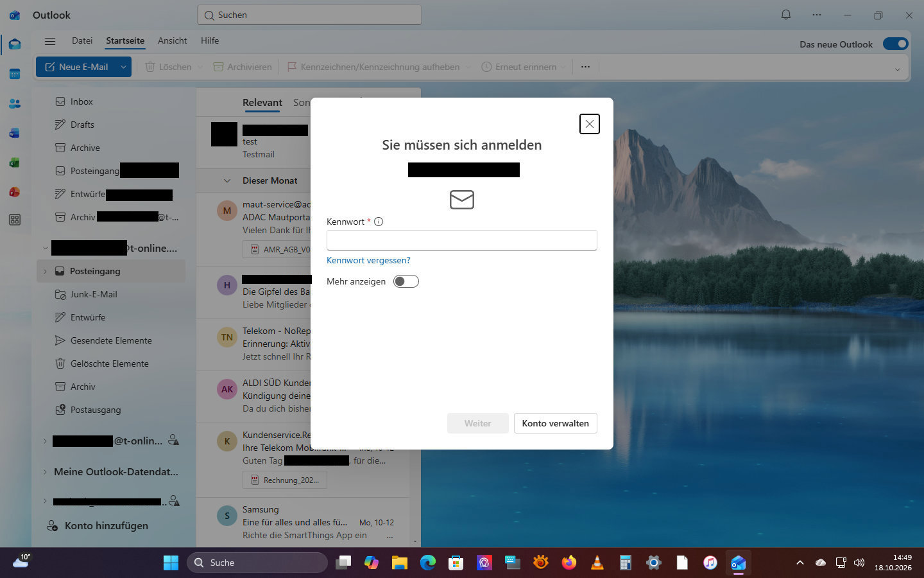
Task: Launch Word from the left app rail
Action: pyautogui.click(x=15, y=133)
